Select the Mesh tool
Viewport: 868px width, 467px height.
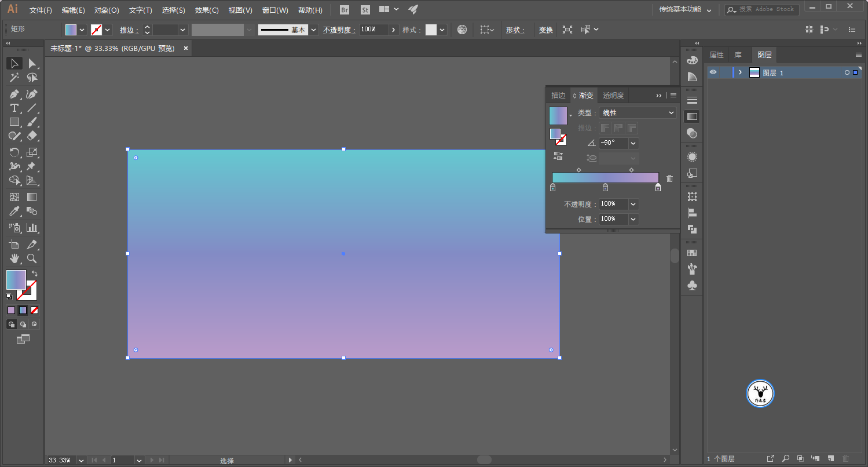point(14,197)
